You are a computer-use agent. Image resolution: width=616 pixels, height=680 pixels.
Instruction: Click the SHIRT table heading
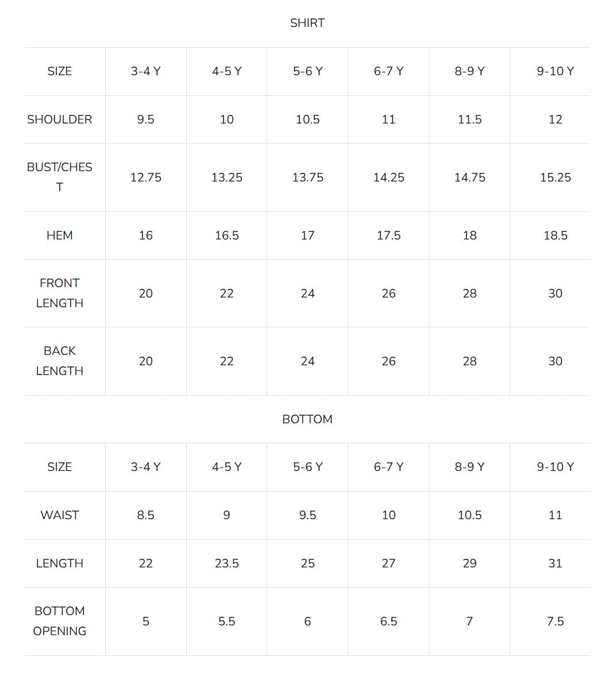click(307, 23)
